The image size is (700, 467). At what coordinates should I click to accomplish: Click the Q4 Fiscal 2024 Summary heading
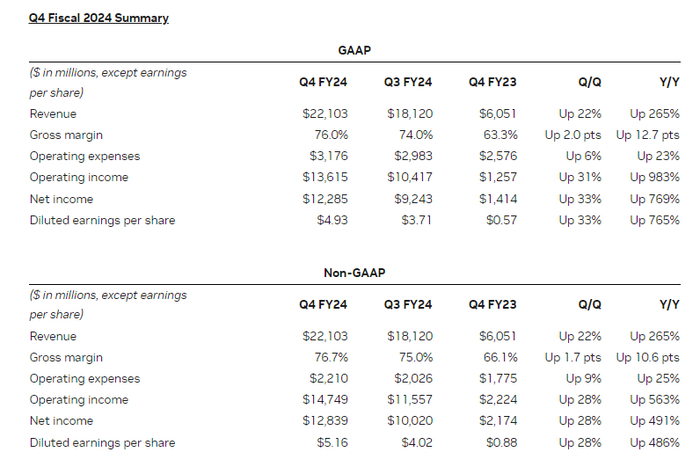[x=99, y=18]
